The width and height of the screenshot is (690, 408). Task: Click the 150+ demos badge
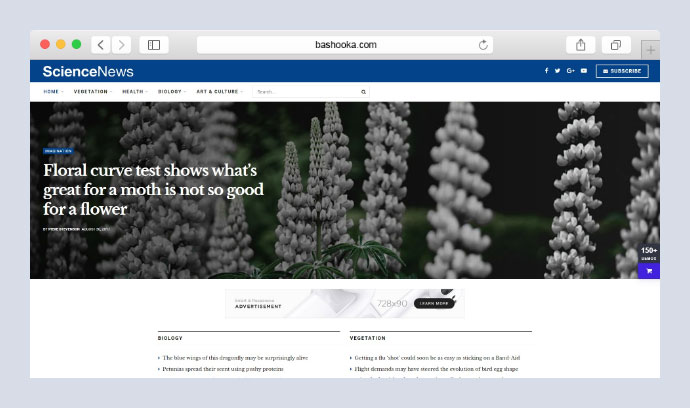[x=649, y=254]
